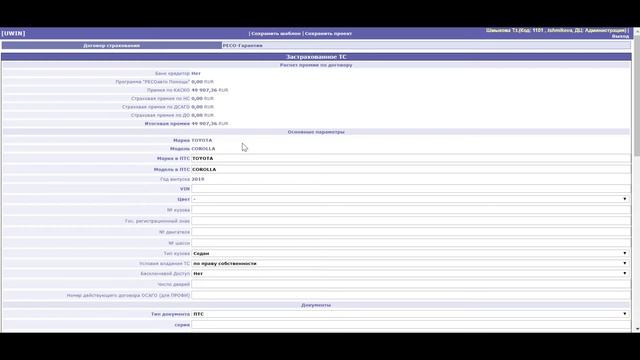This screenshot has height=360, width=640.
Task: Click the 'Итоговая премия' amount value
Action: [x=210, y=124]
